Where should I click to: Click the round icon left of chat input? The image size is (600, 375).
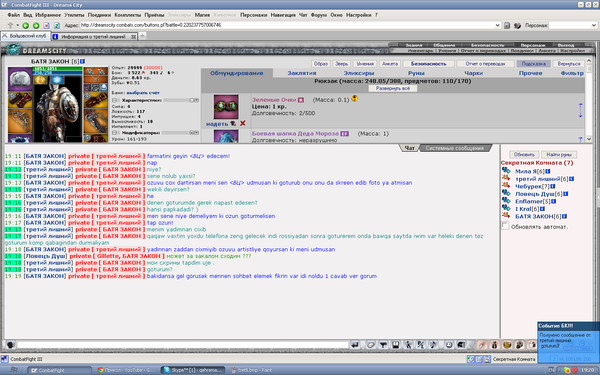(10, 345)
